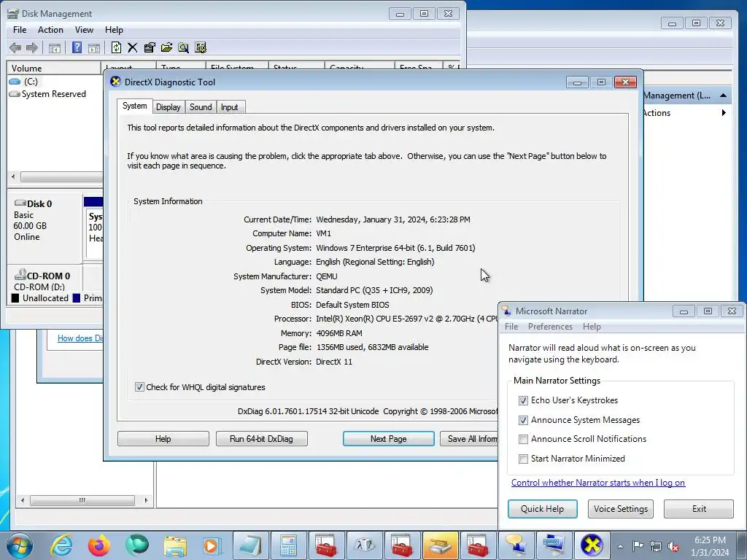Open the Windows Start menu
This screenshot has width=747, height=560.
19,545
